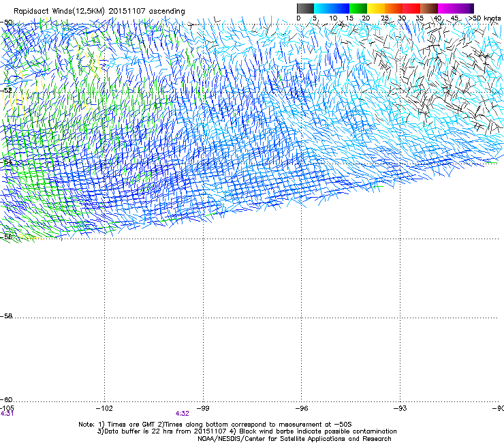504x443 pixels.
Task: Click the legend number '30'
Action: 402,18
